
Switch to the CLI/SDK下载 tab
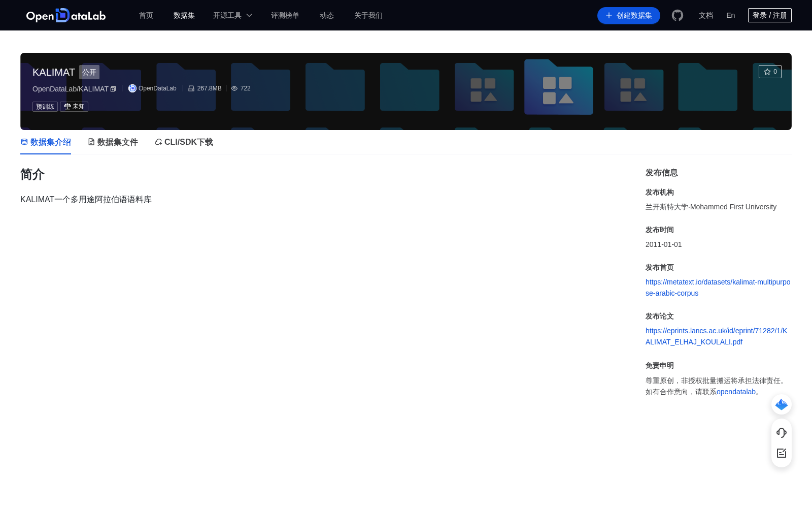(184, 142)
